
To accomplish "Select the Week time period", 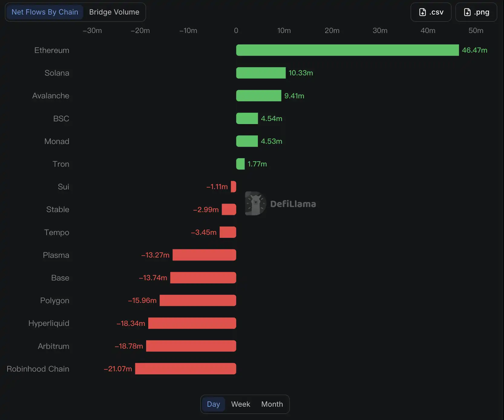I will [241, 404].
